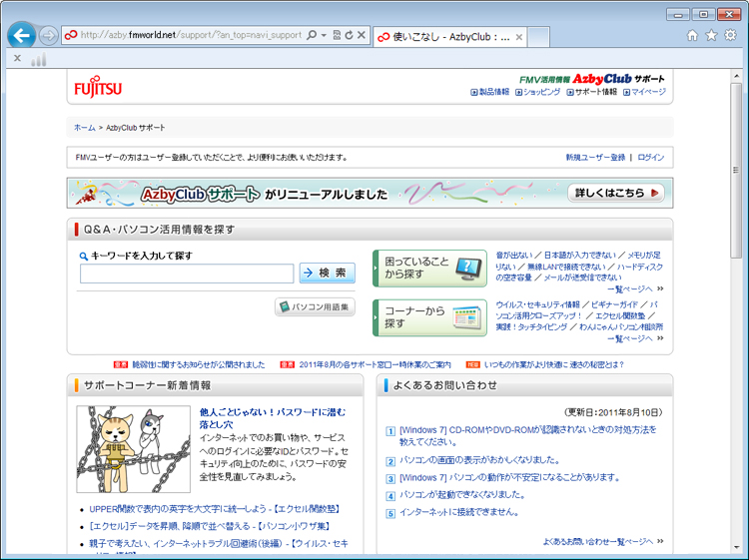Viewport: 749px width, 560px height.
Task: Open メールが送受信できない link
Action: (582, 278)
